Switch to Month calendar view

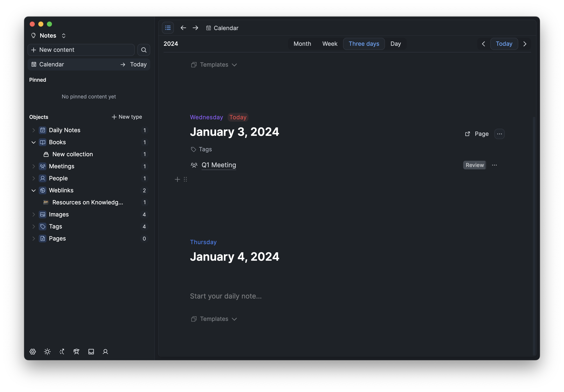302,44
